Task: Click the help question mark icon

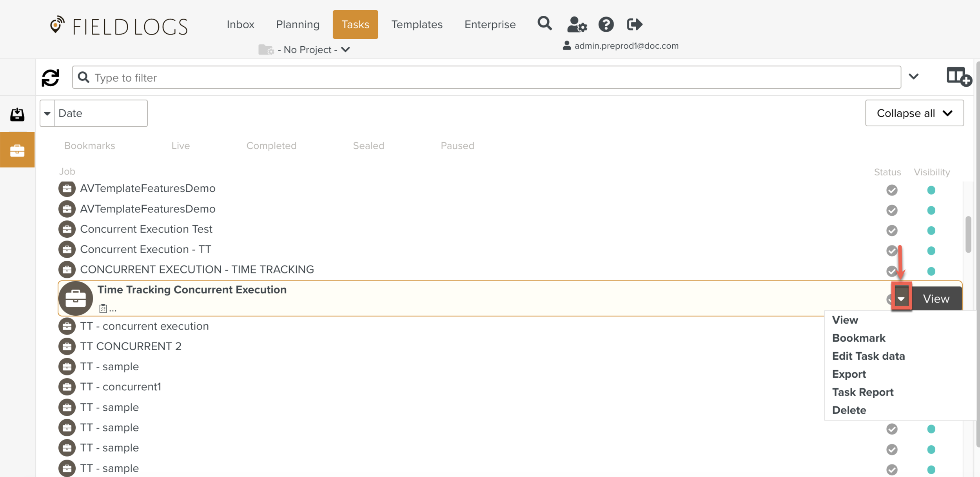Action: click(606, 24)
